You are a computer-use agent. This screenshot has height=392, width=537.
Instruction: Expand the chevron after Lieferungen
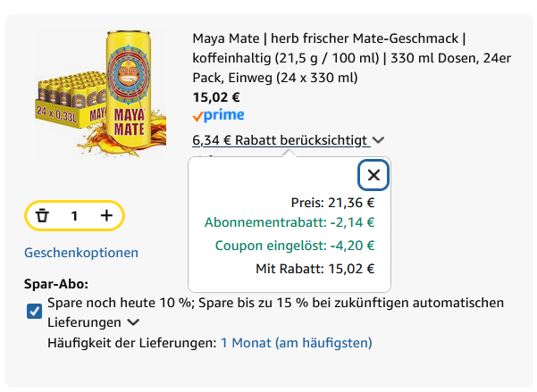(x=134, y=322)
